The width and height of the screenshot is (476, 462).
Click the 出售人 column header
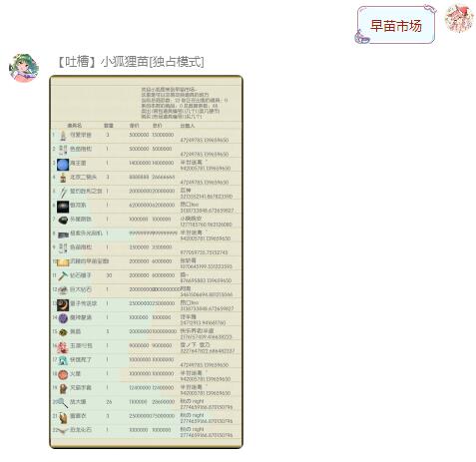click(x=188, y=126)
